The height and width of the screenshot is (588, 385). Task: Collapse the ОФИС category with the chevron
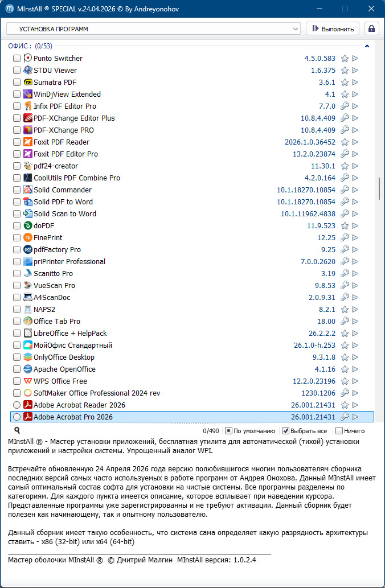coord(367,46)
